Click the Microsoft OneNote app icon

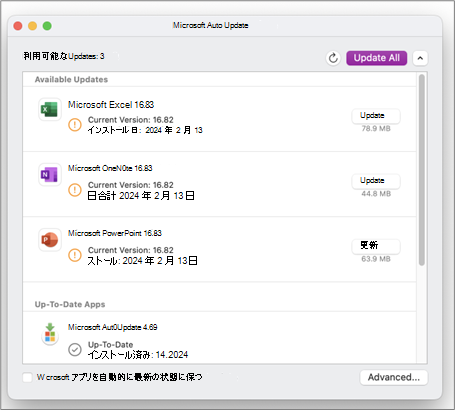(50, 174)
